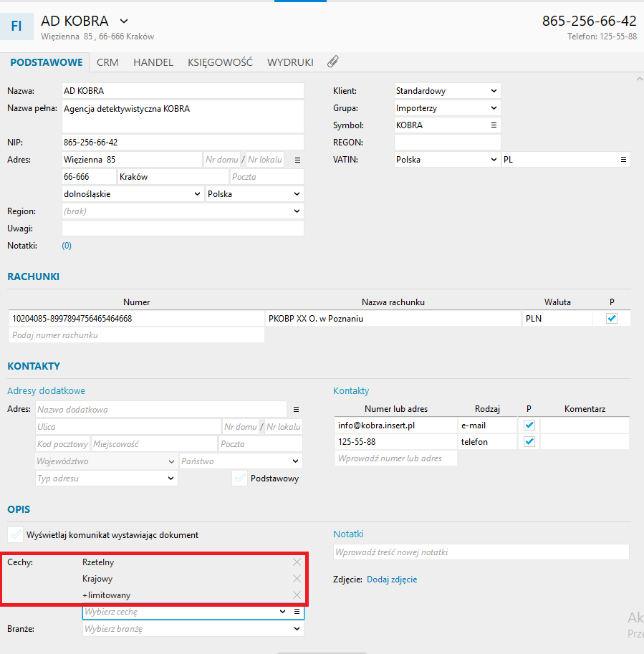Remove the Krajowy feature with X
Viewport: 644px width, 654px height.
(297, 579)
